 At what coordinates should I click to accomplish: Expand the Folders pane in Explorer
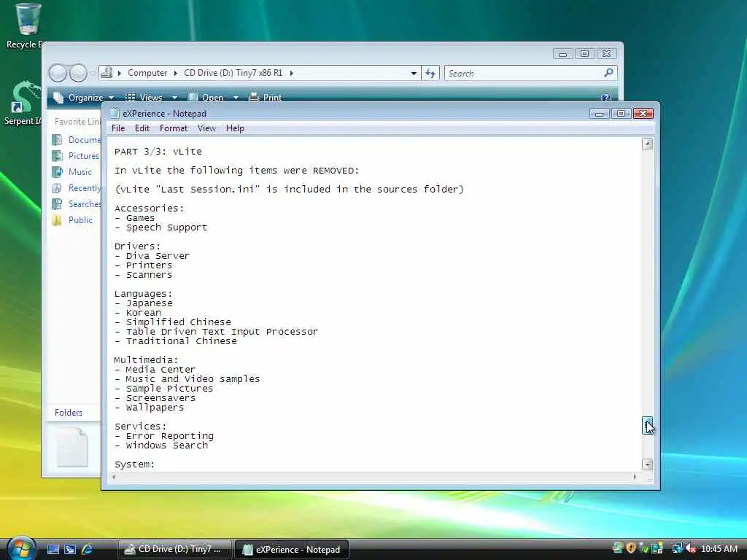[x=68, y=413]
